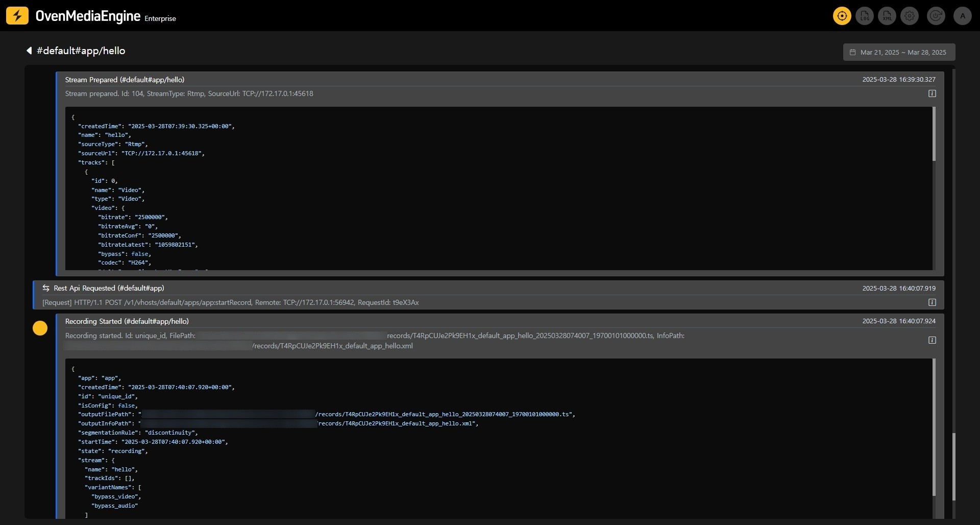The height and width of the screenshot is (525, 980).
Task: Click timestamp 2025-03-28 16:40:07.919
Action: (x=899, y=288)
